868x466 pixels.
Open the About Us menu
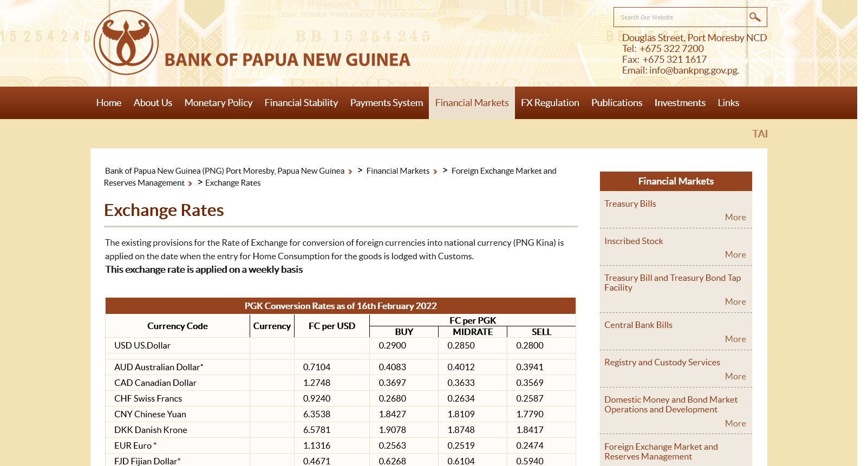153,103
